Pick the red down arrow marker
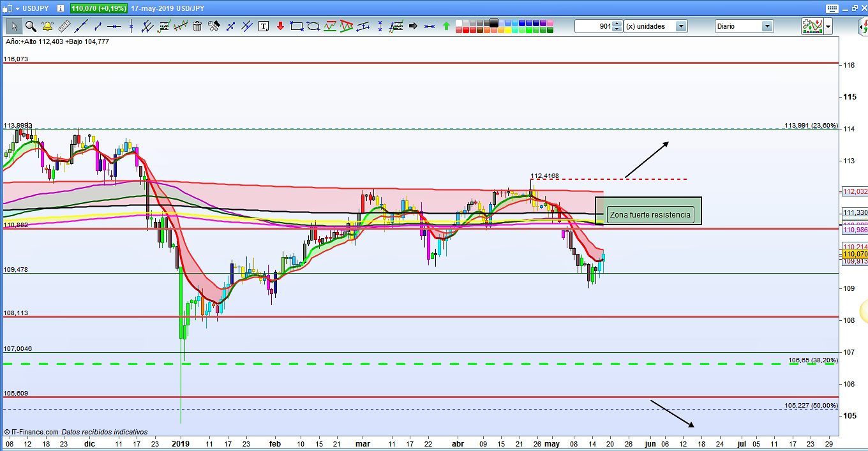868x451 pixels. [280, 26]
